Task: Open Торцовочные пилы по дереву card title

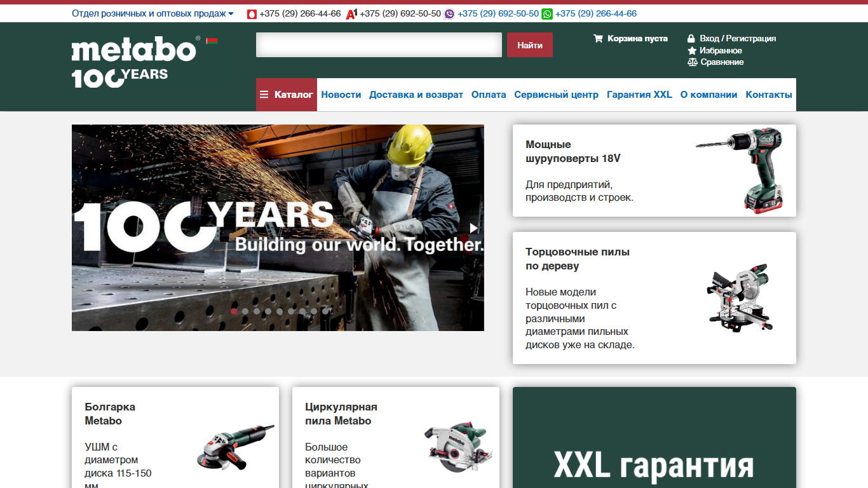Action: [578, 259]
